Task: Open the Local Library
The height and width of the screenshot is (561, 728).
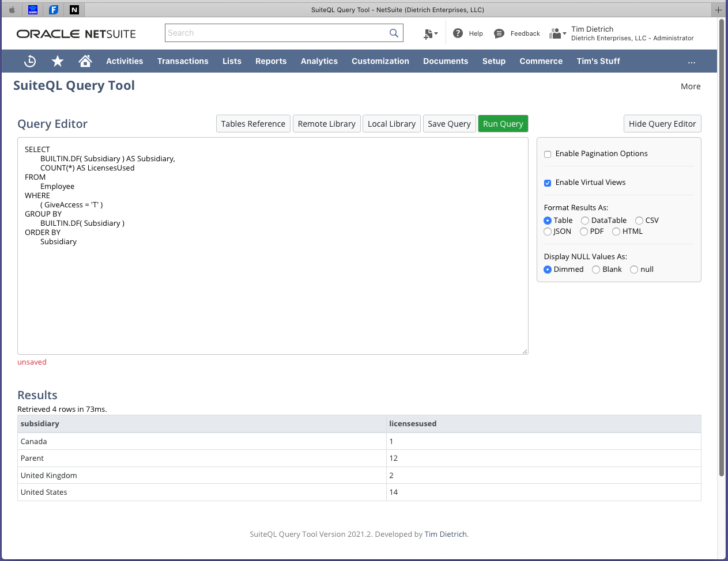Action: 391,124
